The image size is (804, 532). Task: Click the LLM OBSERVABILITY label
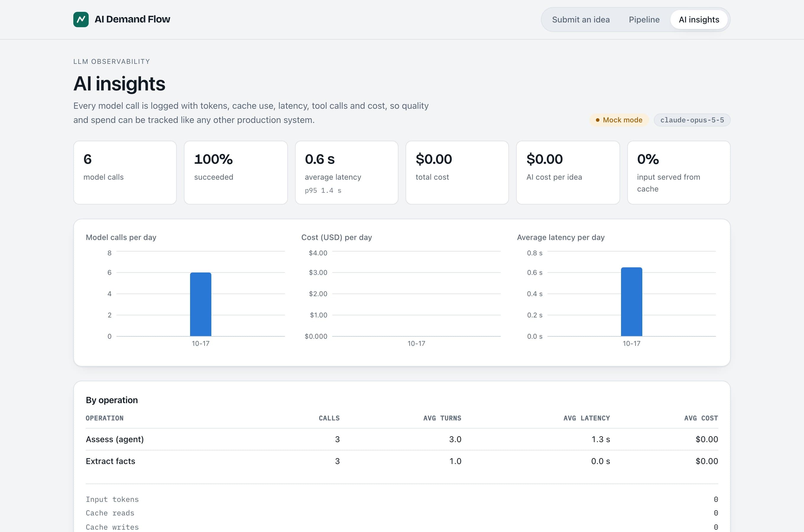(111, 61)
